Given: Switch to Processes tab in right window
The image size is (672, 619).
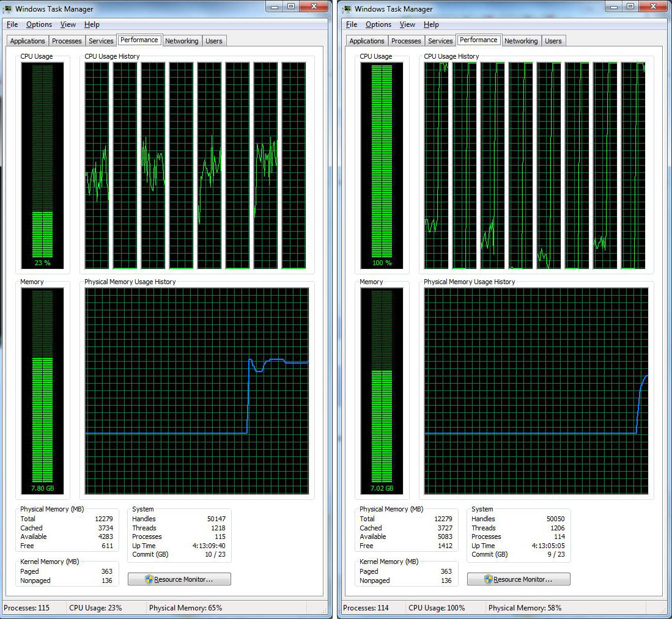Looking at the screenshot, I should click(406, 41).
